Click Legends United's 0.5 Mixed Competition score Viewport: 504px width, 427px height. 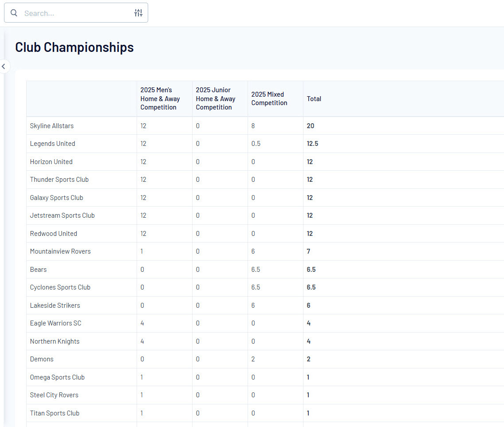coord(256,144)
